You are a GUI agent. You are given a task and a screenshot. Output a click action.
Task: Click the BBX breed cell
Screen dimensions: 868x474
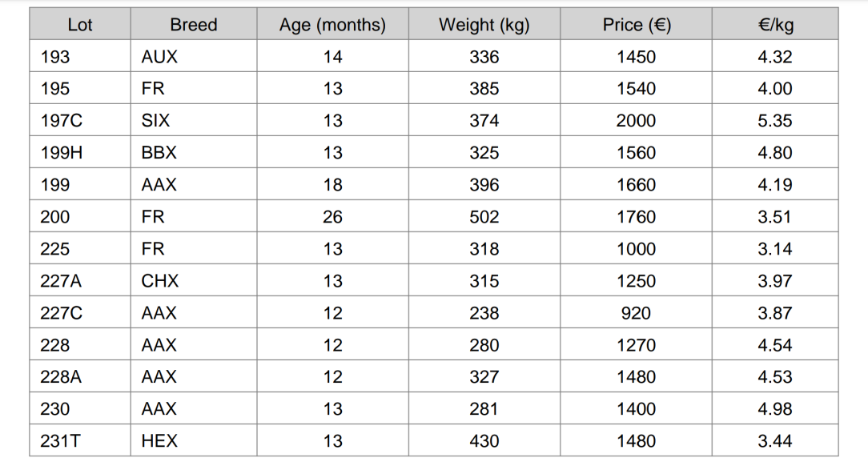click(159, 153)
